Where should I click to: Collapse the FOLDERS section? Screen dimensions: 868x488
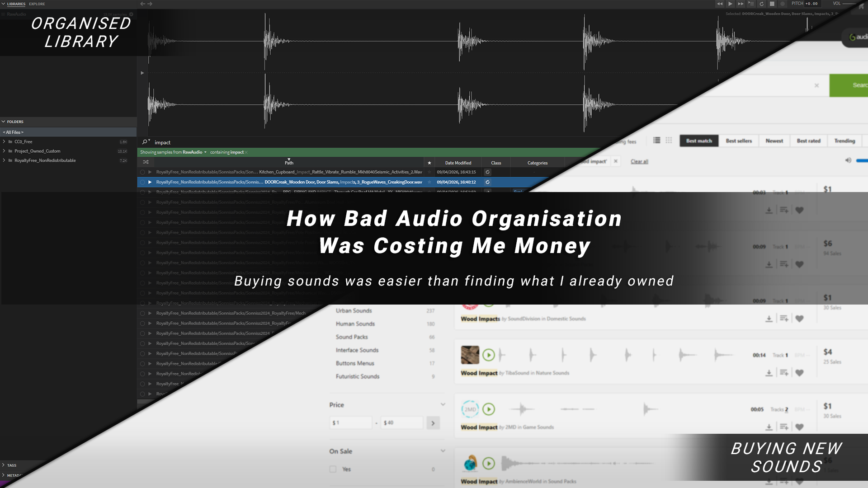click(4, 122)
